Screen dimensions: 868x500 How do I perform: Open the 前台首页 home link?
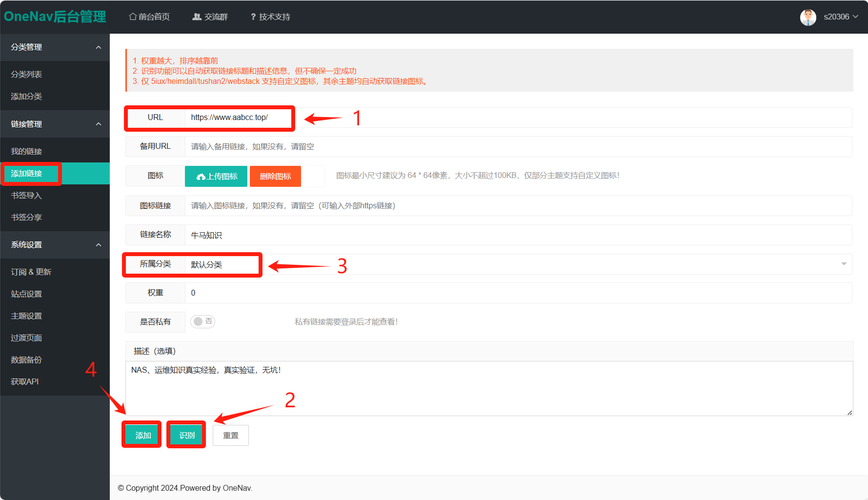pos(149,17)
